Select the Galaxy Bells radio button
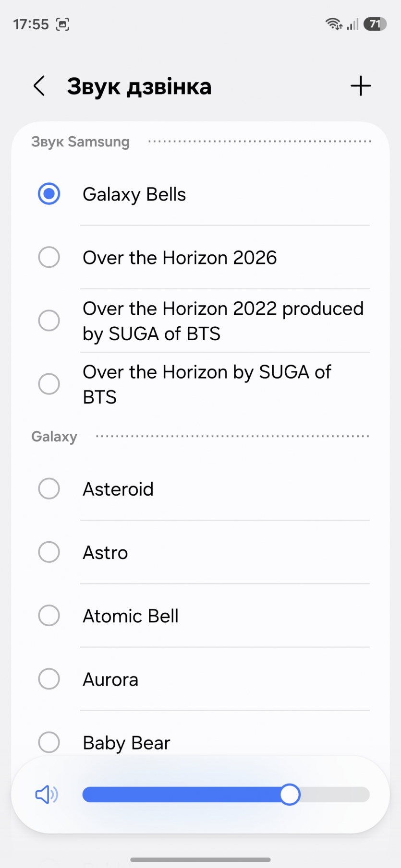Screen dimensions: 401x868 point(49,194)
